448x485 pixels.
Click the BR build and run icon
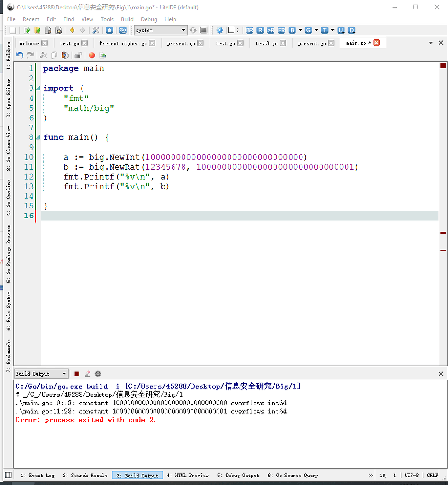[x=249, y=30]
